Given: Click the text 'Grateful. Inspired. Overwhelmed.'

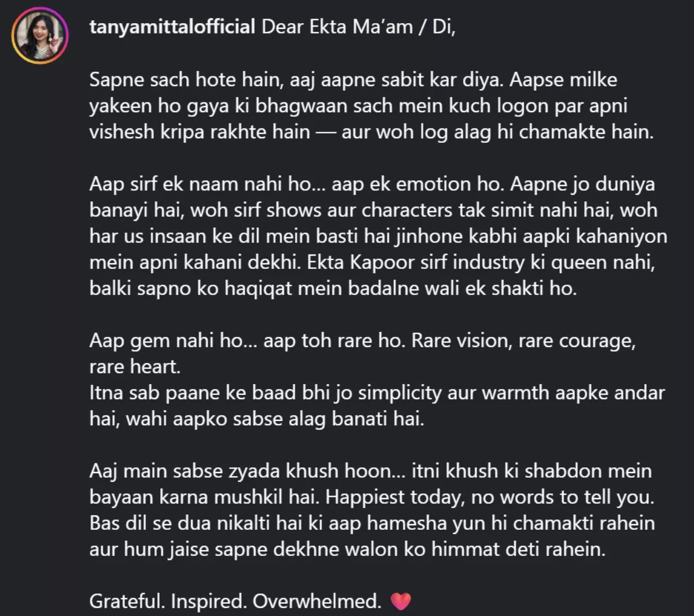Looking at the screenshot, I should 235,602.
